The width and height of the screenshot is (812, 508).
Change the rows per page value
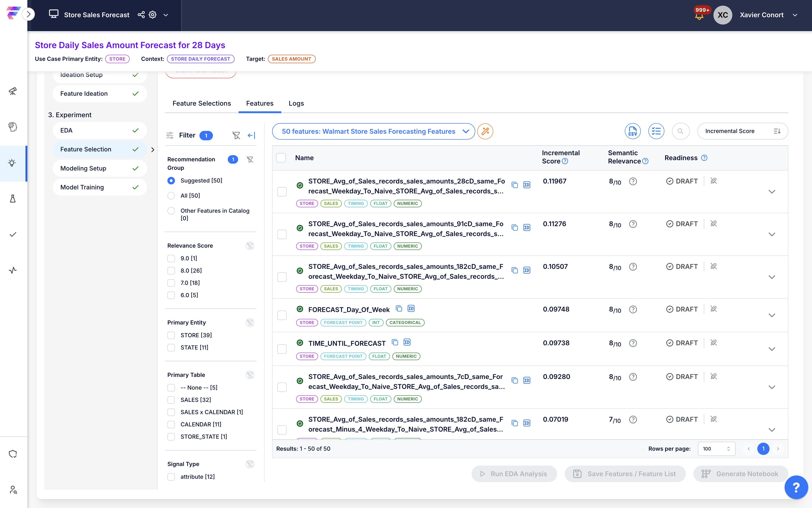point(716,449)
